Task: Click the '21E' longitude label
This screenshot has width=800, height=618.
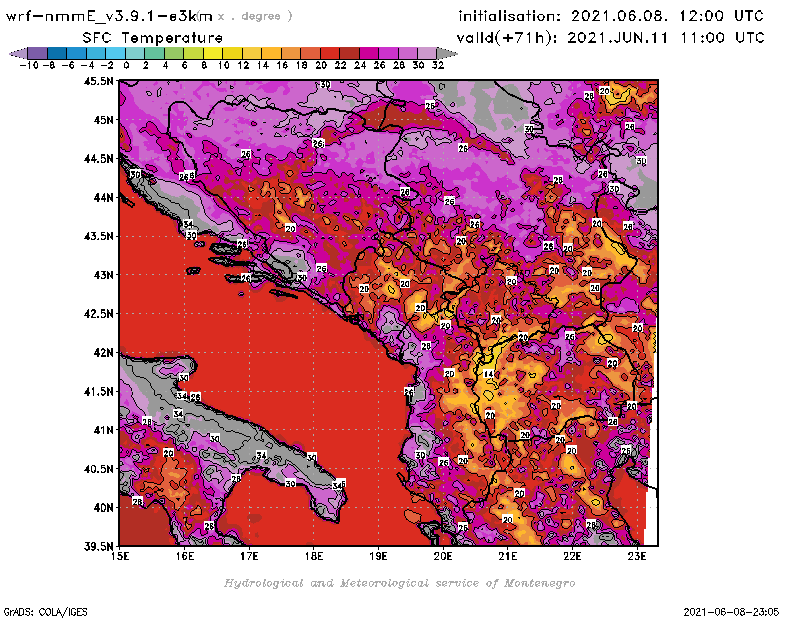Action: [508, 556]
